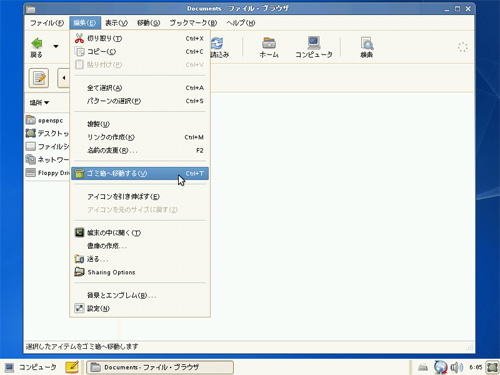
Task: Click the icon beside 送る...
Action: pos(79,259)
